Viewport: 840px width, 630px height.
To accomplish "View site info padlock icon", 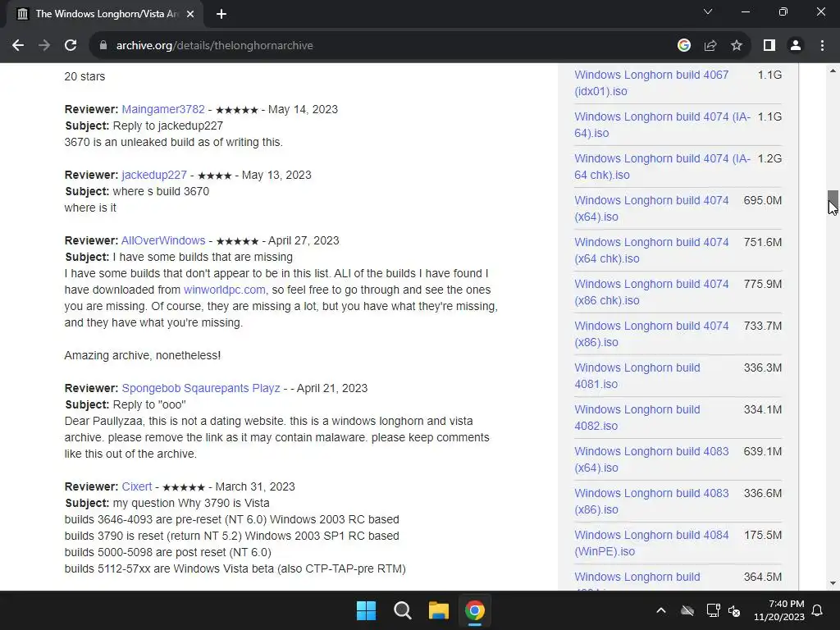I will pos(103,46).
